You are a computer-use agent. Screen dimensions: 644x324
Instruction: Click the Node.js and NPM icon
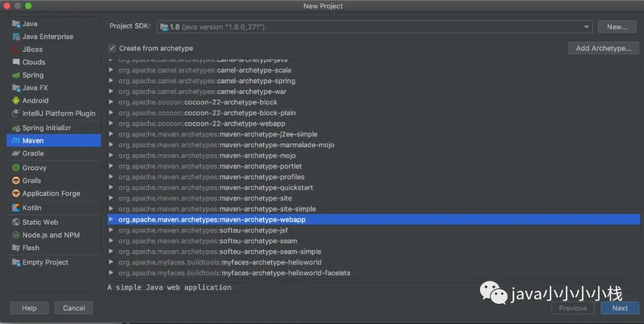point(16,235)
